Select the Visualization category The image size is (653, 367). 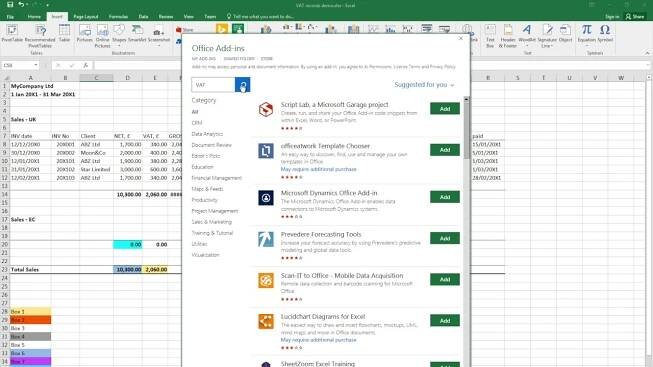pos(205,255)
